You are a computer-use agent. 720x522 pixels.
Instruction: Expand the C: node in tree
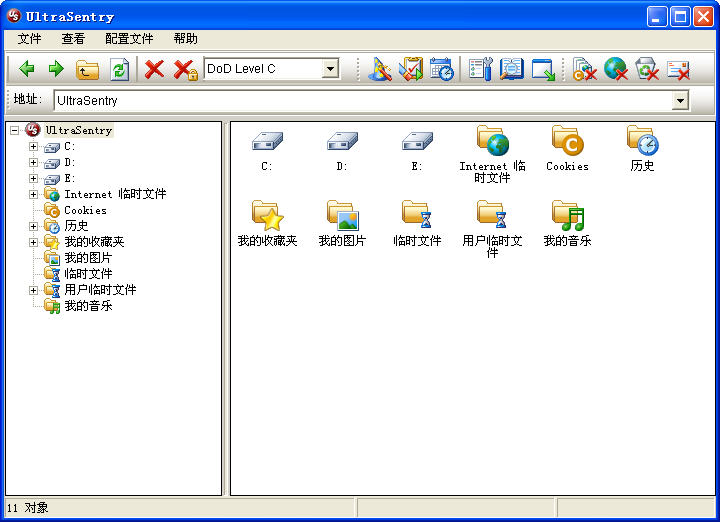click(x=33, y=146)
